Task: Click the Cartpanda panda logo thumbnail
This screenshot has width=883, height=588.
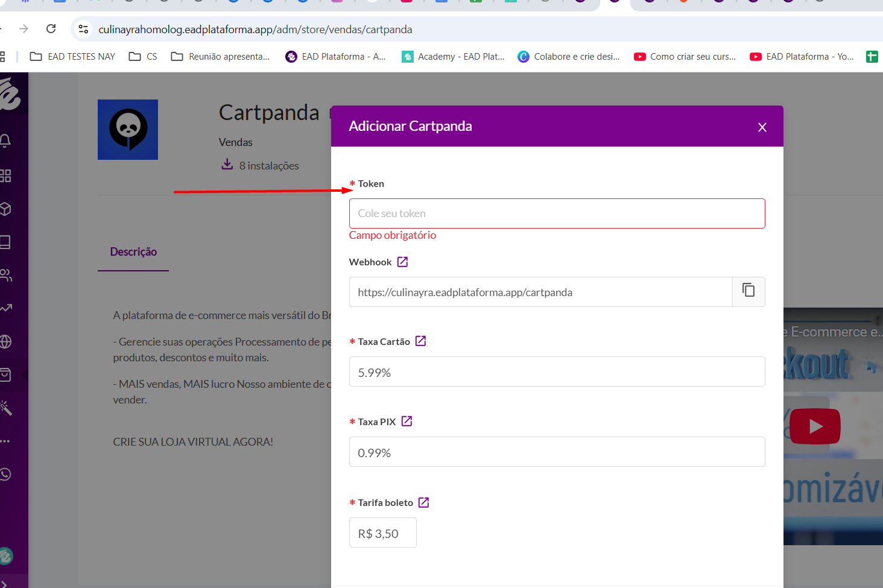Action: pos(128,130)
